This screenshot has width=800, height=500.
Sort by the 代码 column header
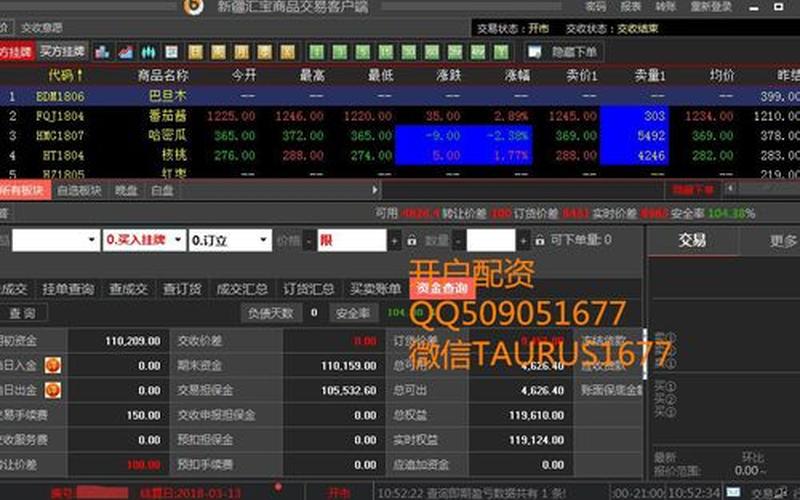tap(65, 76)
